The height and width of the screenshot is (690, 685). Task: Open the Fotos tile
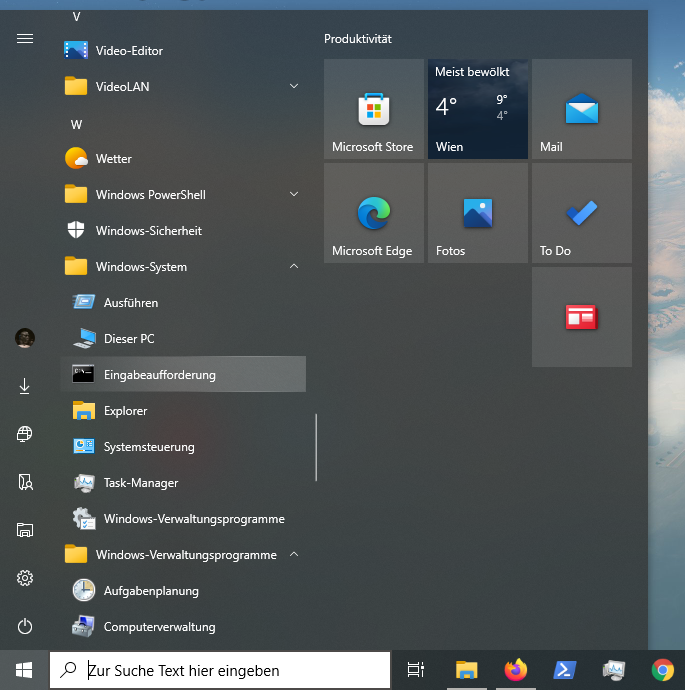478,213
